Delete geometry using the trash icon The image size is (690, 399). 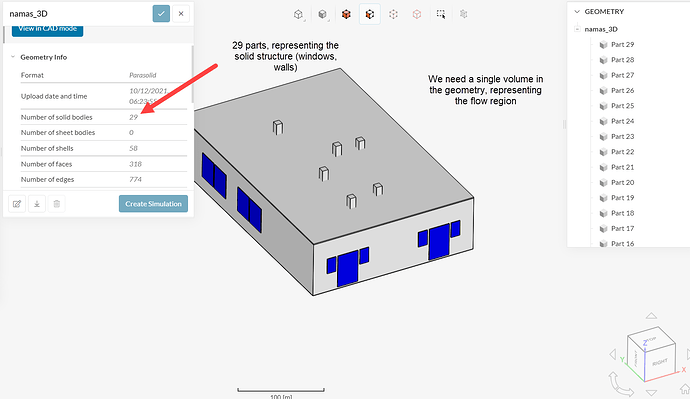pyautogui.click(x=57, y=204)
